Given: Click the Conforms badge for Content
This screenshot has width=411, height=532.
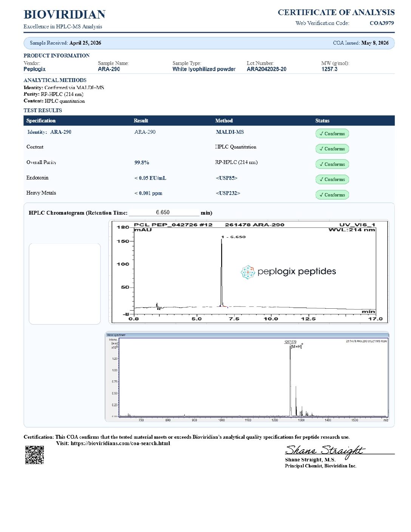Looking at the screenshot, I should click(332, 149).
